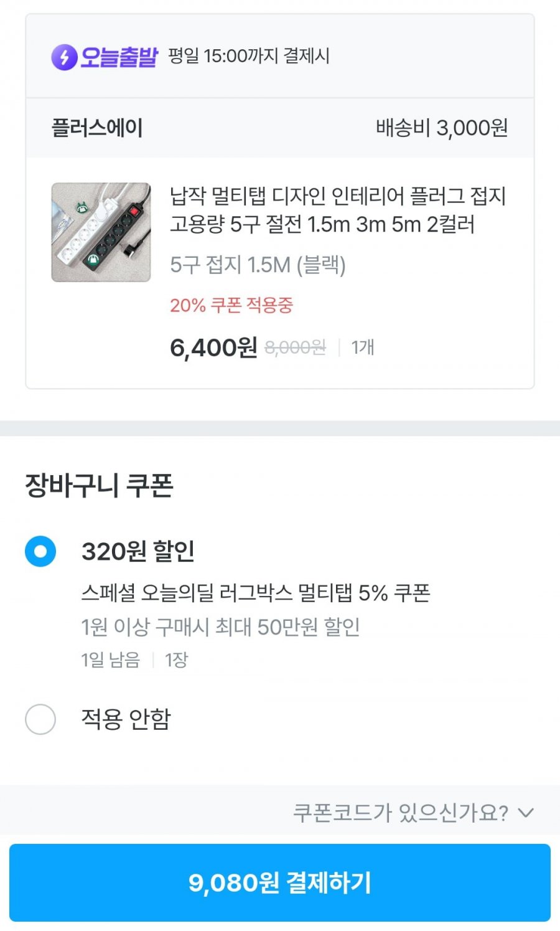The image size is (560, 931).
Task: Select the 320원 할인 coupon radio button
Action: (x=40, y=552)
